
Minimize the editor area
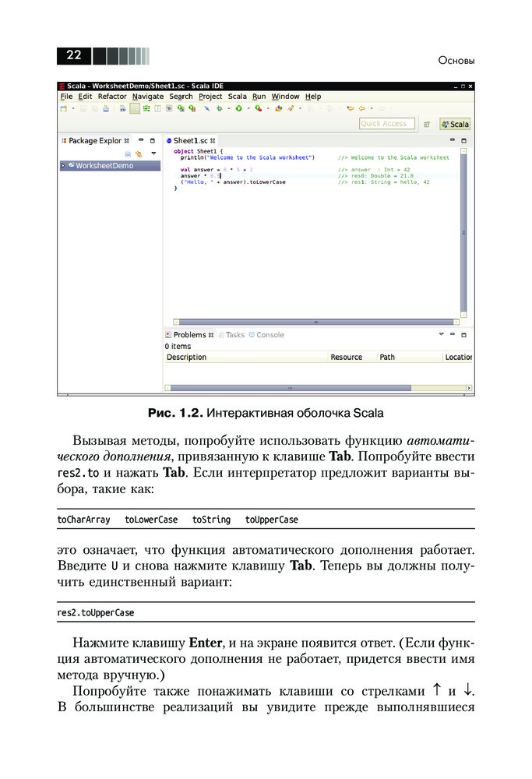tap(453, 140)
